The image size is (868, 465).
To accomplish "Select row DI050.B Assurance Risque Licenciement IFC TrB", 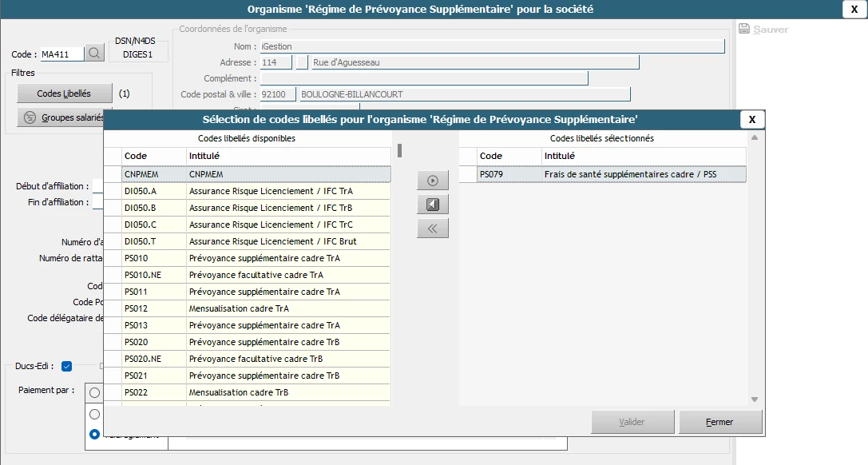I will click(x=256, y=208).
